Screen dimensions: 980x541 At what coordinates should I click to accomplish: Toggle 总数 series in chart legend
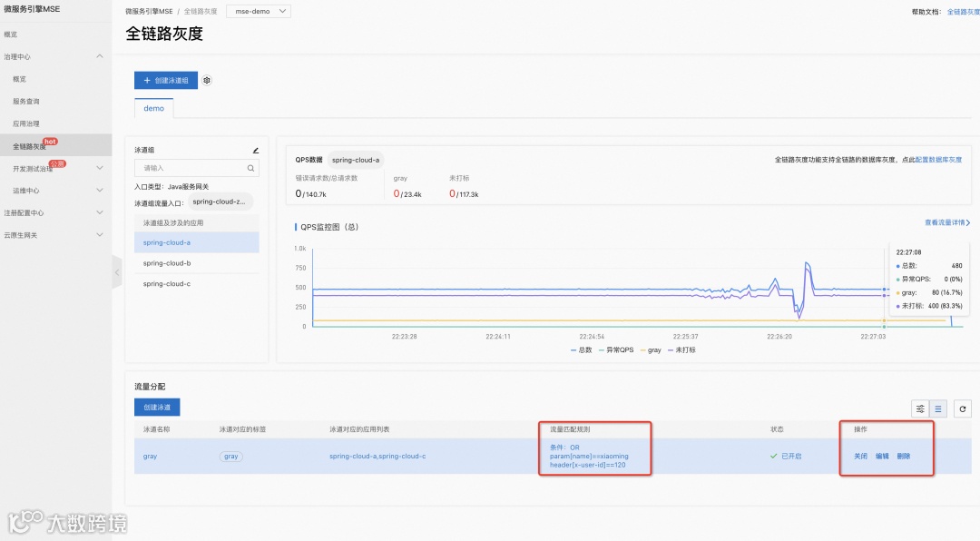pos(581,350)
